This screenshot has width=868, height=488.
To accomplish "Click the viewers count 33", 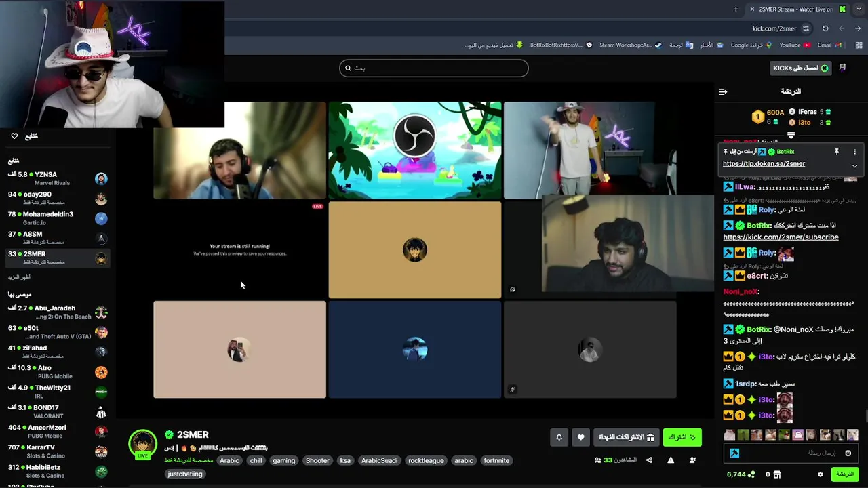I will (x=616, y=460).
